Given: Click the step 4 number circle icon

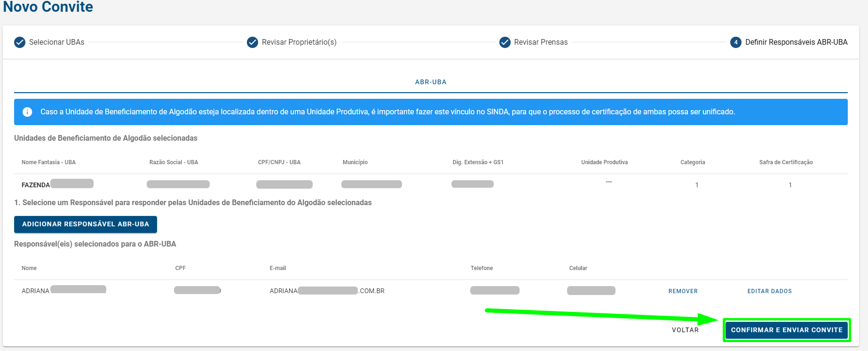Looking at the screenshot, I should click(735, 42).
